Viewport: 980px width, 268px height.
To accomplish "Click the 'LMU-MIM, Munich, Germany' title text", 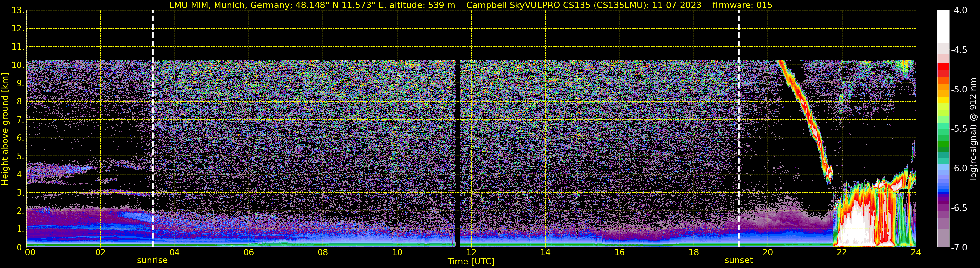I will point(230,5).
